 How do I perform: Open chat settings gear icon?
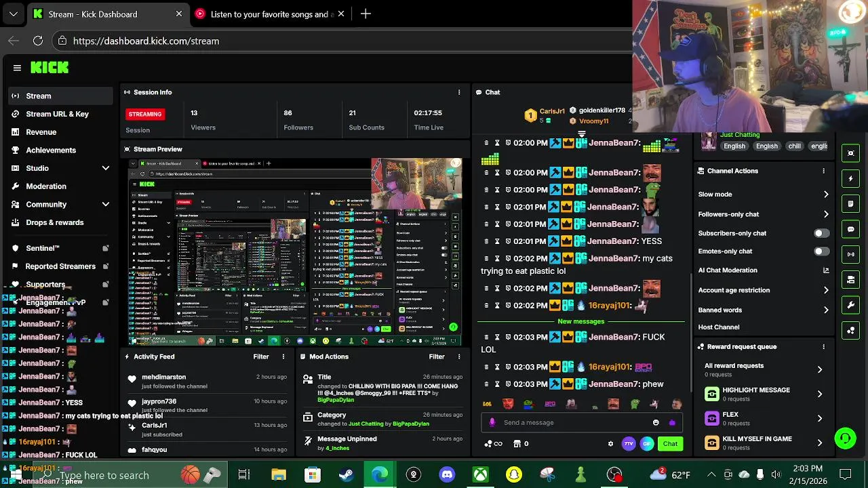click(610, 444)
